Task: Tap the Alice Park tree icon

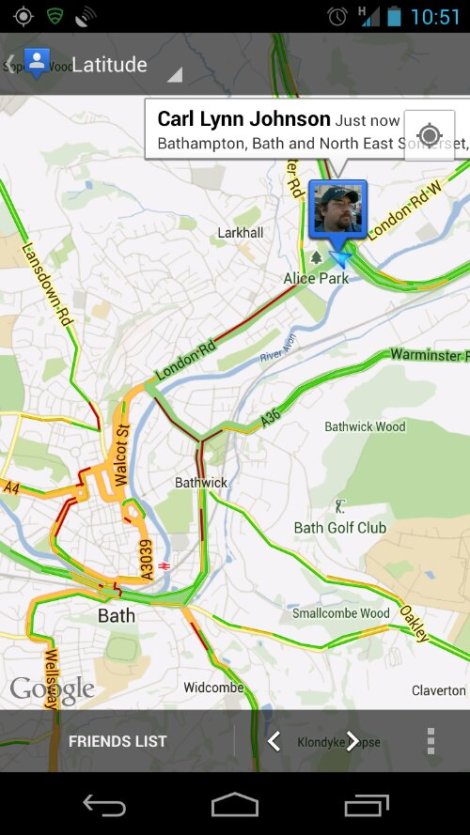Action: pos(317,258)
